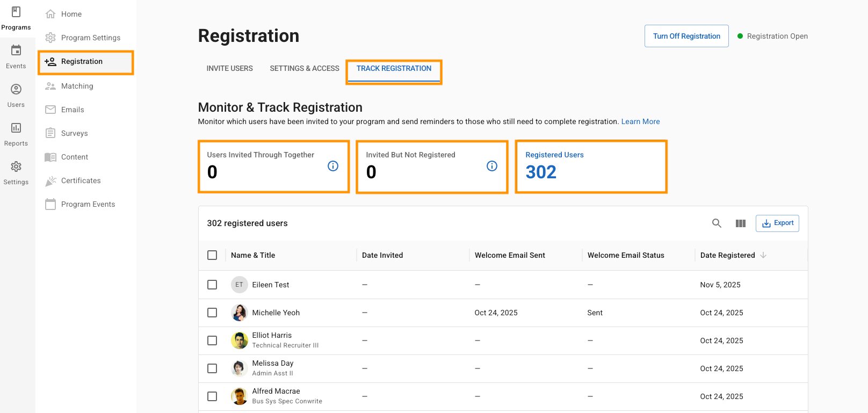Image resolution: width=868 pixels, height=413 pixels.
Task: Click info icon for Invited But Not Registered
Action: [491, 166]
